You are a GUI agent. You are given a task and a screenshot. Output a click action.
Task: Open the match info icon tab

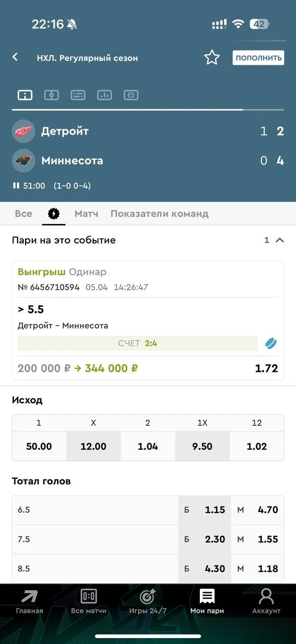tap(25, 95)
